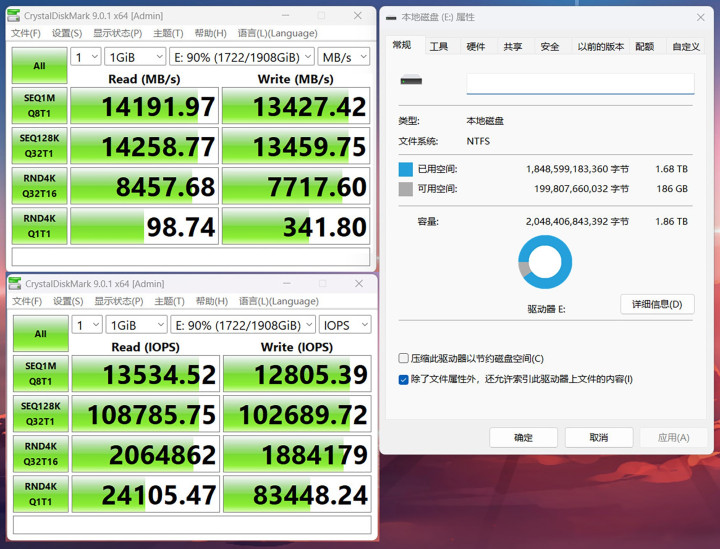Start the SEQ1M Q8T1 test in the MB/s window
The image size is (720, 549).
pos(40,106)
